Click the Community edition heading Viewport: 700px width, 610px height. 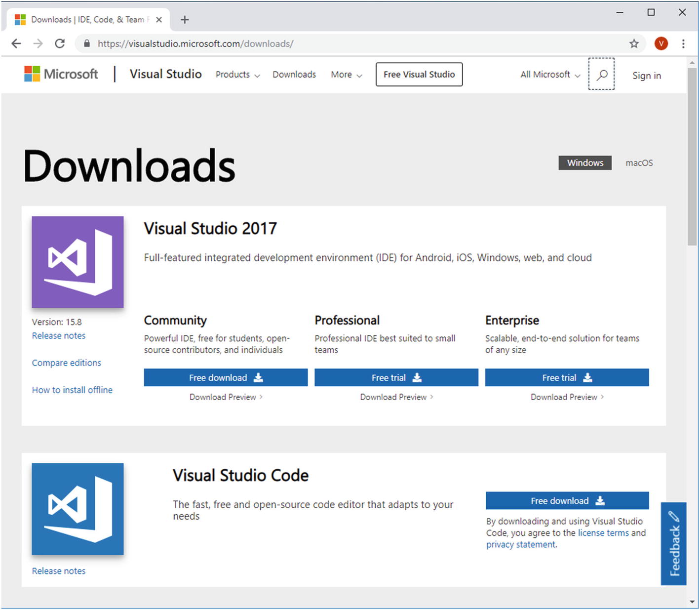click(x=175, y=321)
